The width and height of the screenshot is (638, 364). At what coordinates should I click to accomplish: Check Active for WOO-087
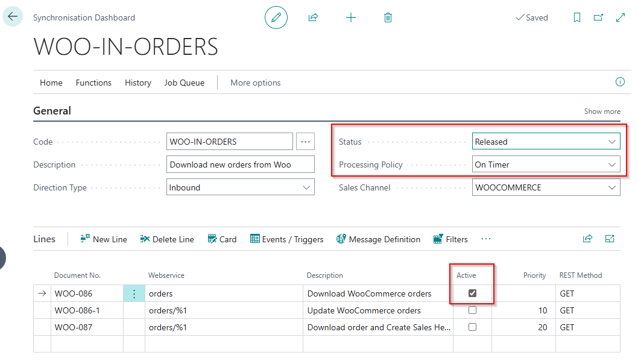tap(472, 327)
